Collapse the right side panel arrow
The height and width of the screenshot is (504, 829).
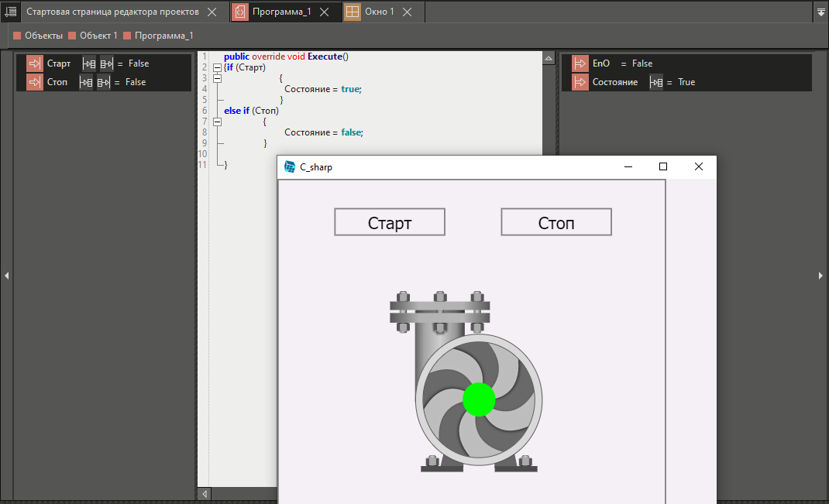(820, 276)
